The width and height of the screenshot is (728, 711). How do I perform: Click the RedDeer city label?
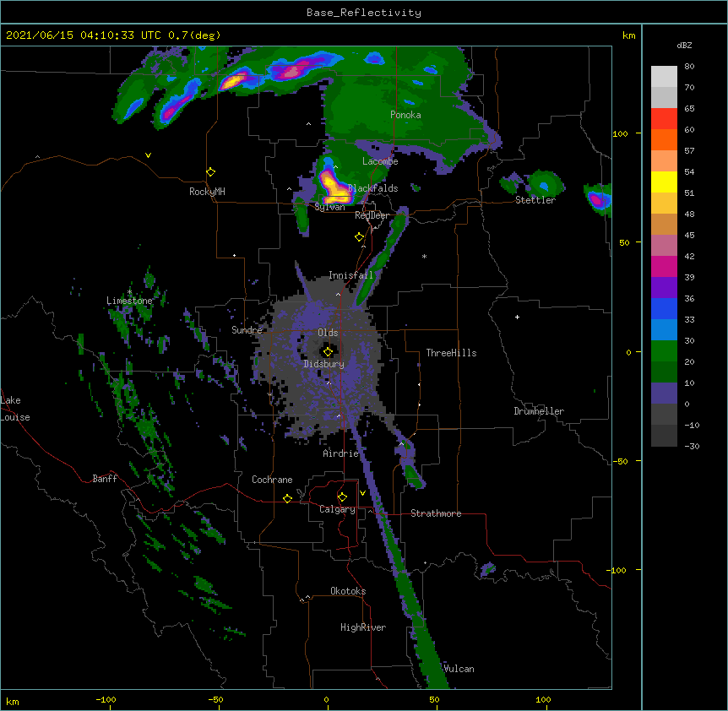coord(372,215)
